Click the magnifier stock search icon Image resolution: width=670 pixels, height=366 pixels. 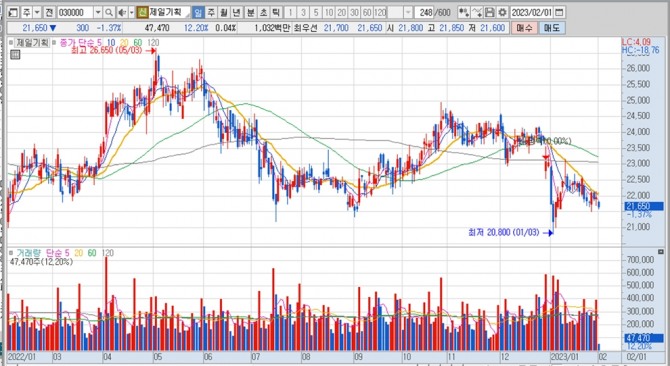tap(109, 12)
